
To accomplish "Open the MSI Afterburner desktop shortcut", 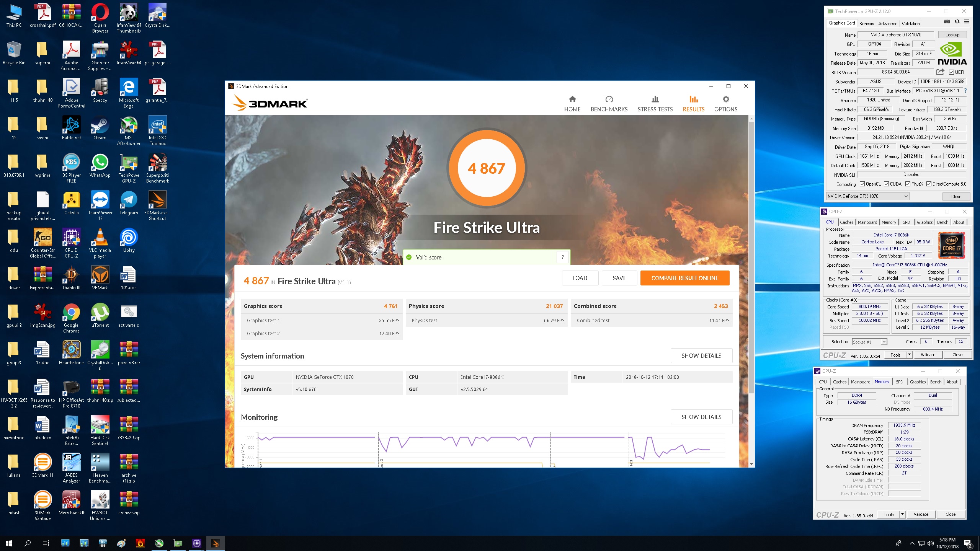I will [129, 131].
